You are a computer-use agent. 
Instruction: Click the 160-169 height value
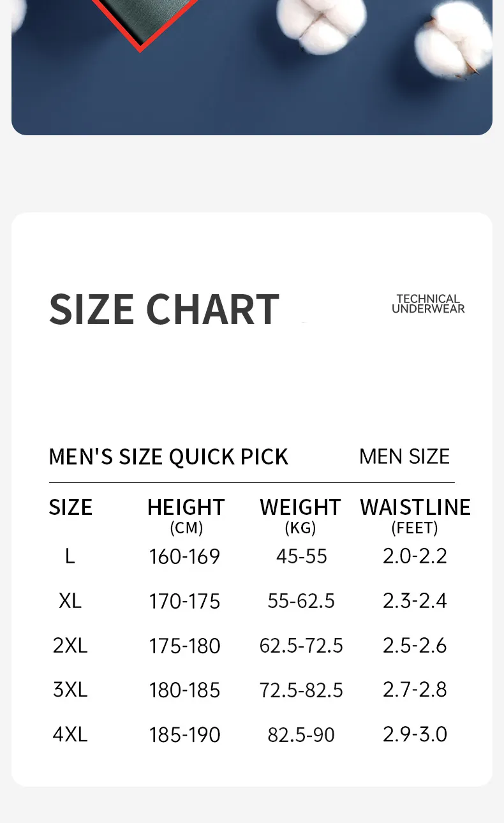pyautogui.click(x=184, y=557)
